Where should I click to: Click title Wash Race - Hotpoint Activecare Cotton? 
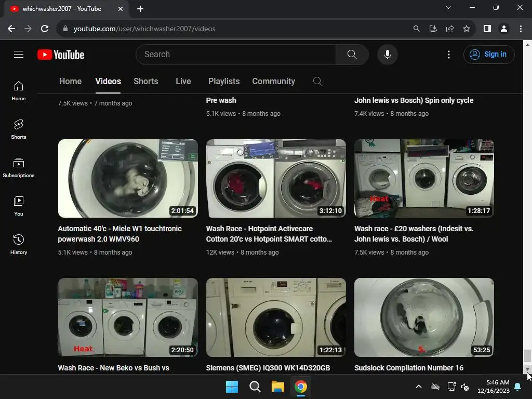pyautogui.click(x=269, y=234)
